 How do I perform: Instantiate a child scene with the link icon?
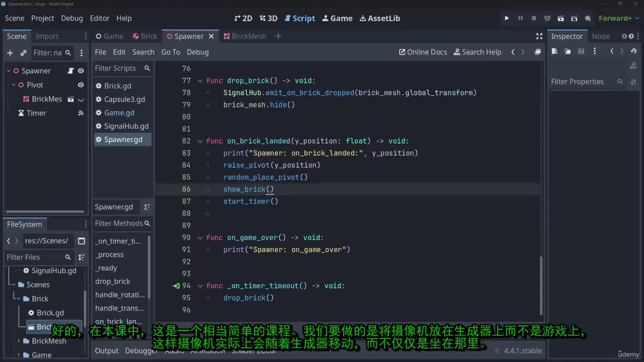23,53
